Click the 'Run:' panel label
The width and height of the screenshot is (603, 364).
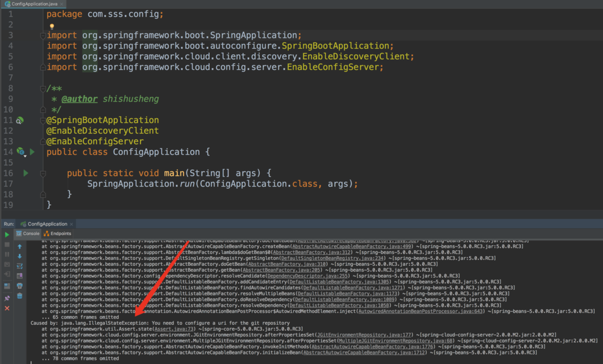point(9,224)
